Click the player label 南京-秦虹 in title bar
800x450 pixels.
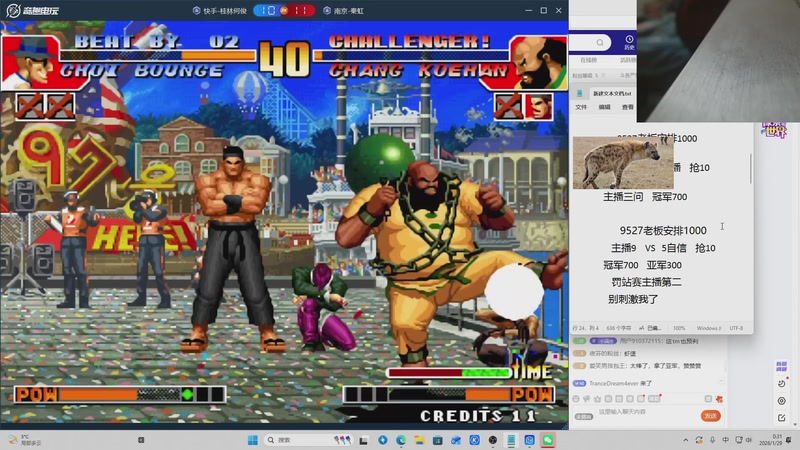point(344,11)
